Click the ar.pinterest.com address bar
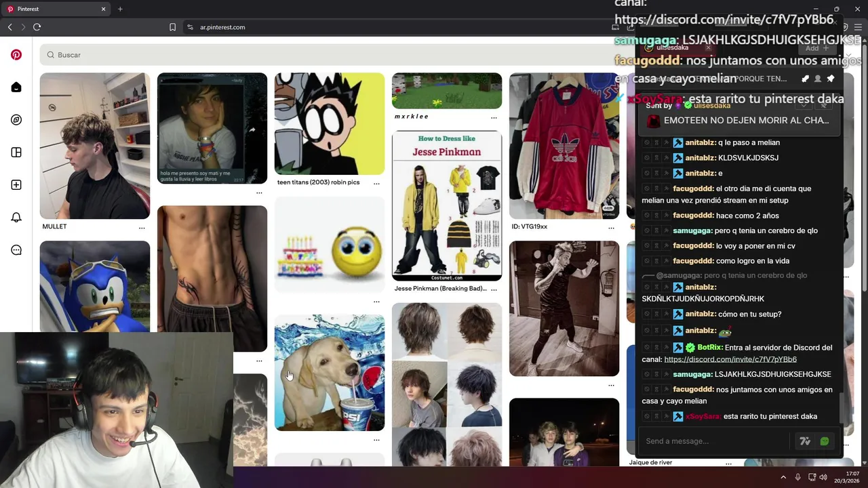This screenshot has width=868, height=488. pyautogui.click(x=222, y=27)
